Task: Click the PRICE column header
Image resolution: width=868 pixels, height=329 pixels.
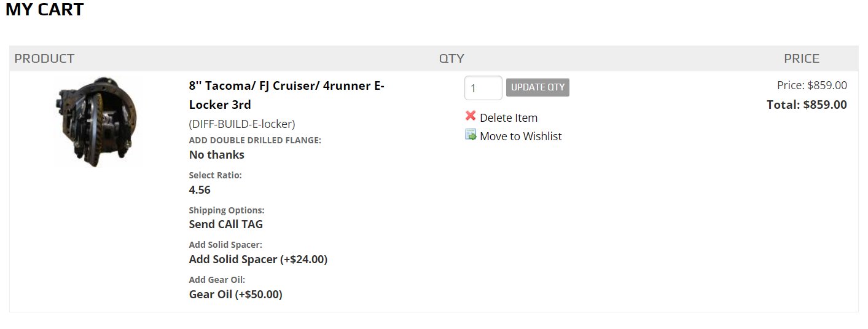Action: 802,58
